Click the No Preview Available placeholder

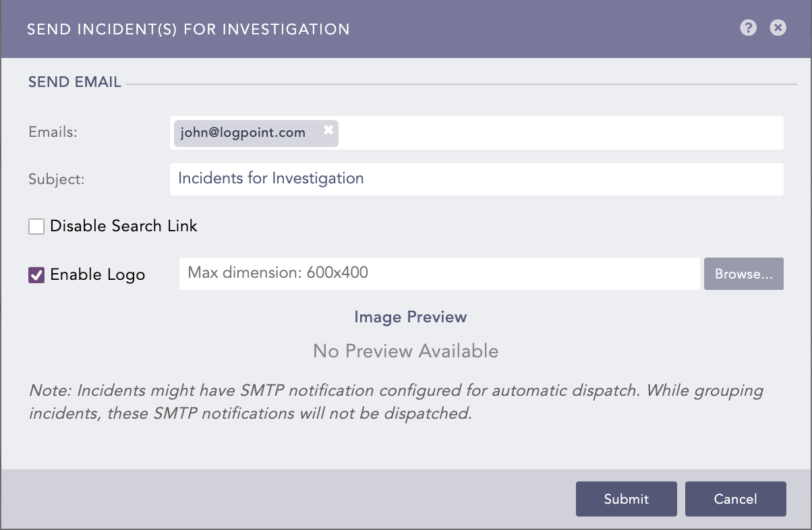(x=405, y=351)
